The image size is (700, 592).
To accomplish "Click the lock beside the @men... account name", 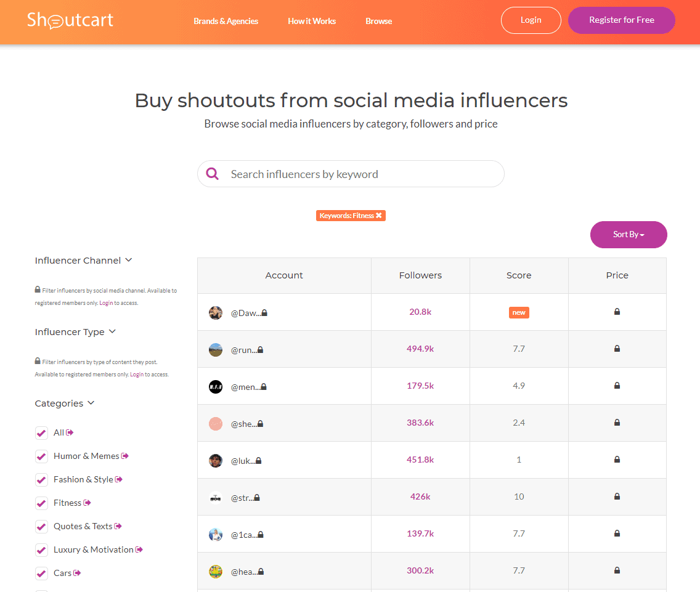I will pos(263,387).
